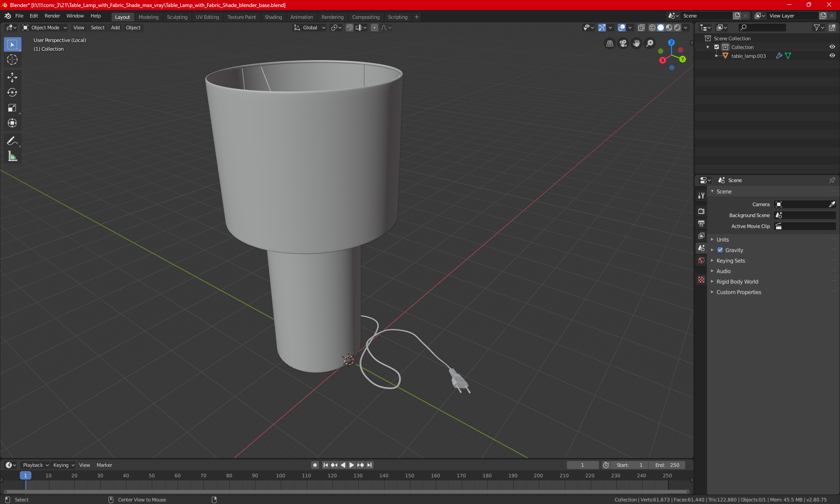The height and width of the screenshot is (504, 840).
Task: Jump to the last frame
Action: (370, 465)
